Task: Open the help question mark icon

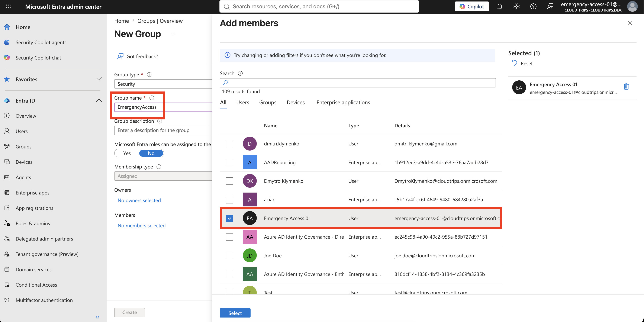Action: [x=533, y=6]
